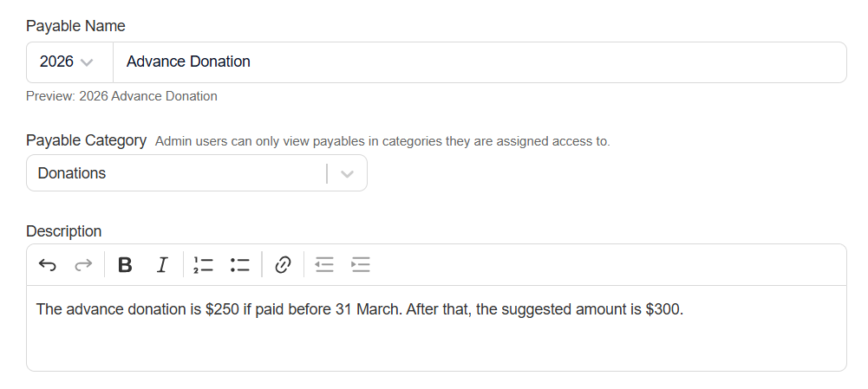
Task: Increase indent with the indent icon
Action: 361,265
